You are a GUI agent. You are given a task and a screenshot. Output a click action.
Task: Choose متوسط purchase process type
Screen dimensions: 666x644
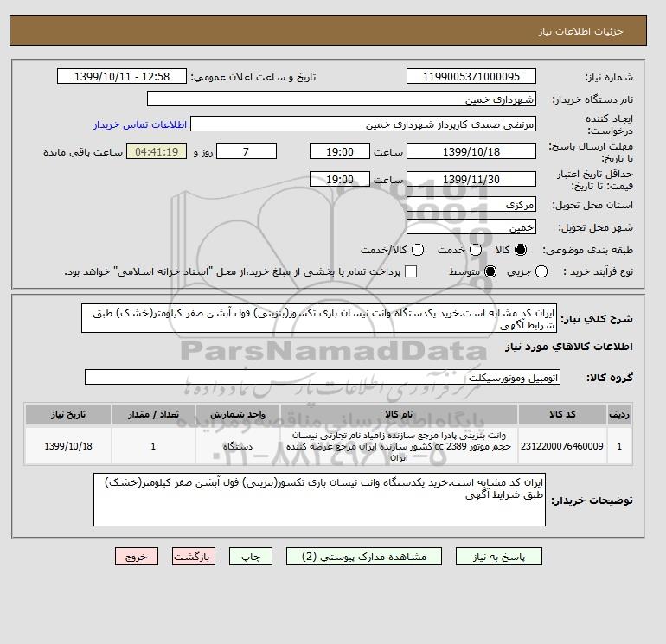click(490, 271)
